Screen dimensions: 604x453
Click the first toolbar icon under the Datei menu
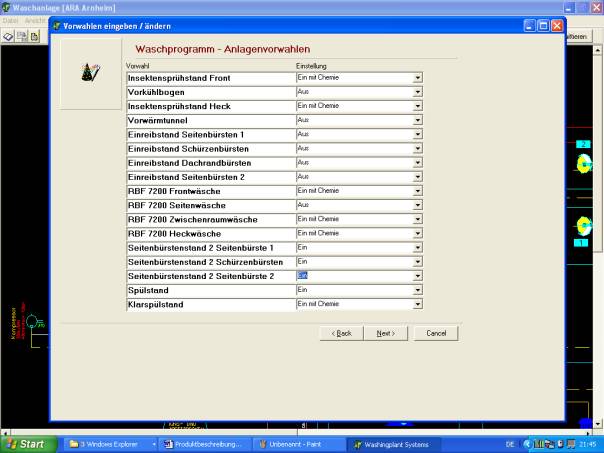[x=7, y=35]
